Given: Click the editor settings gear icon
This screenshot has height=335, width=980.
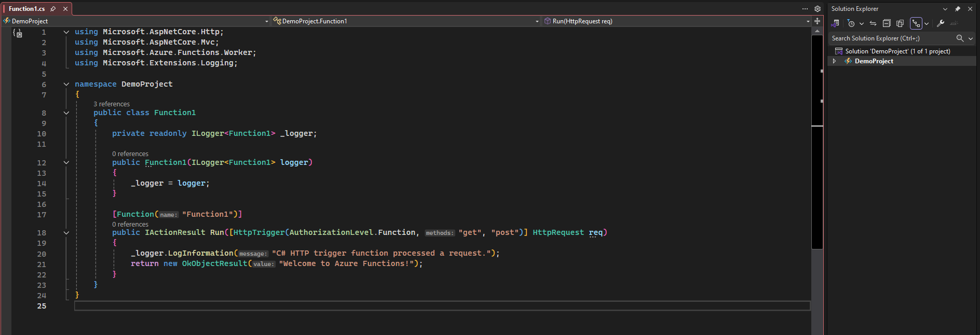Looking at the screenshot, I should (818, 9).
